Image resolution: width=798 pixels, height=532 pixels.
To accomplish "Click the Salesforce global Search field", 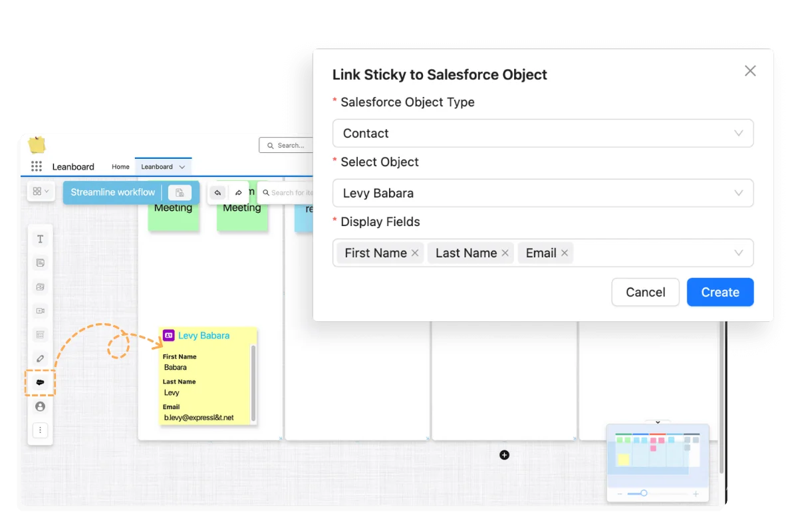I will 286,145.
